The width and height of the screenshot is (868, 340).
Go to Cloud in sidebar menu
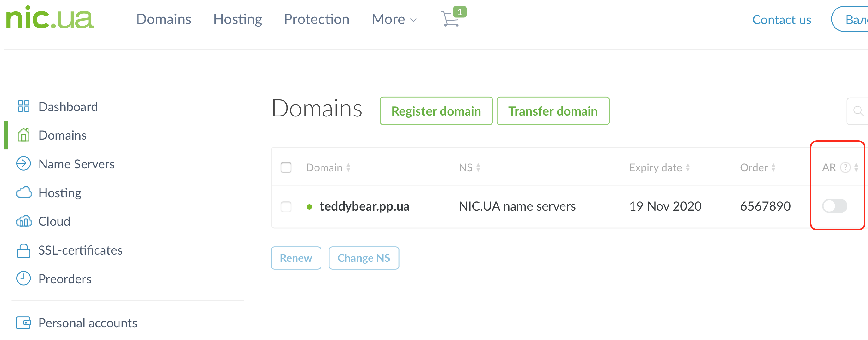[x=54, y=222]
